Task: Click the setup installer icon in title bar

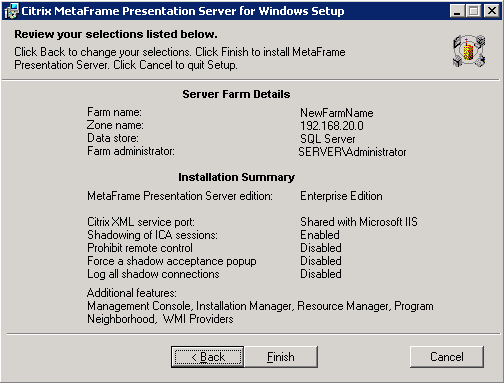Action: pos(11,11)
